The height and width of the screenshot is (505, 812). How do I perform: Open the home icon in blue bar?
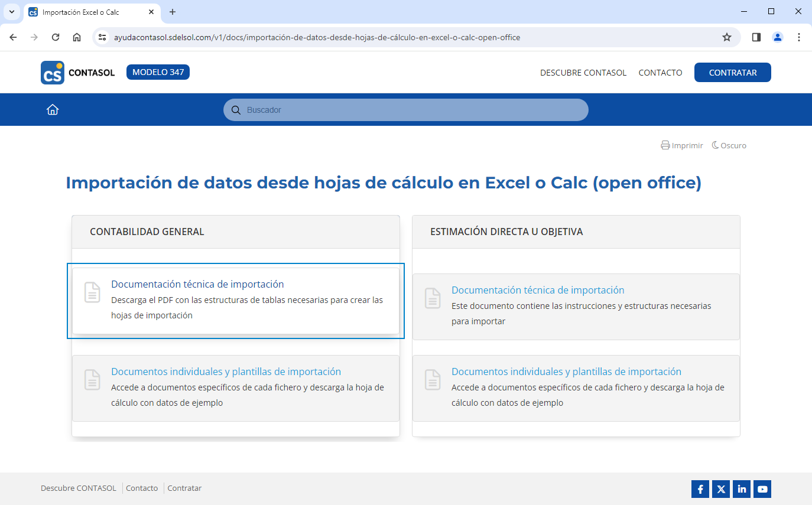[x=53, y=109]
